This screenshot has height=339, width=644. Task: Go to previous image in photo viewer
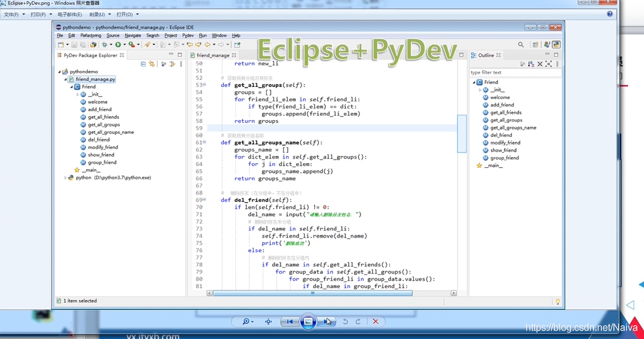pos(290,322)
